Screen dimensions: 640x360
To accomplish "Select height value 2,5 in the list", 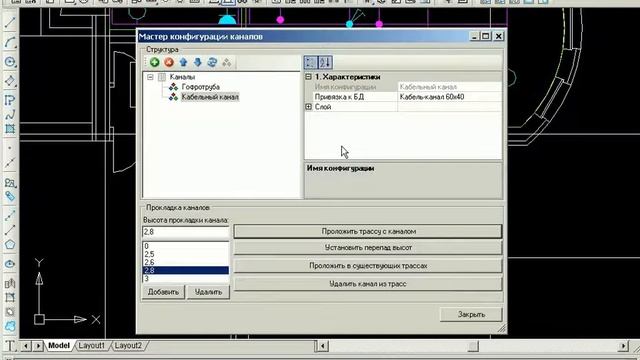I will [x=186, y=254].
